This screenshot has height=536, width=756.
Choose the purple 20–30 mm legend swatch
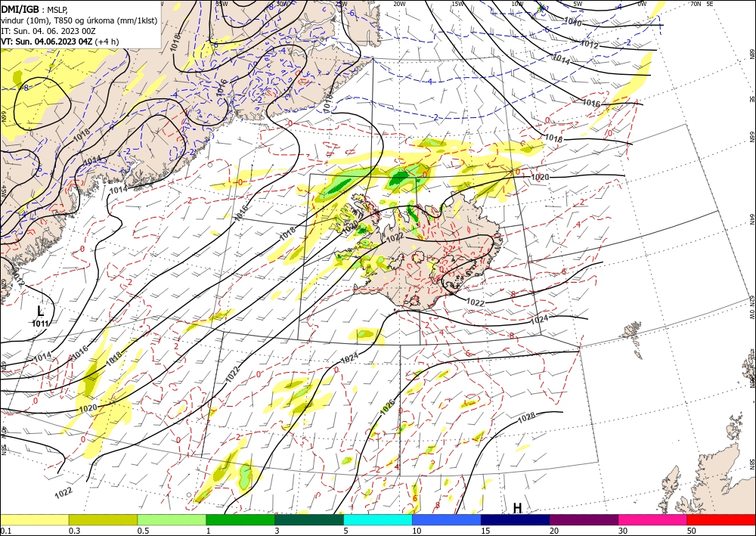pos(584,519)
